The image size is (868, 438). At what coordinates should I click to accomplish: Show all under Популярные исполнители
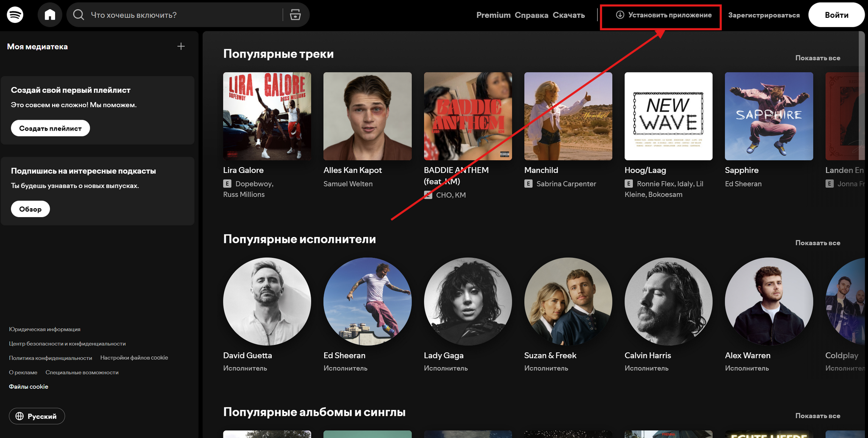(x=818, y=243)
